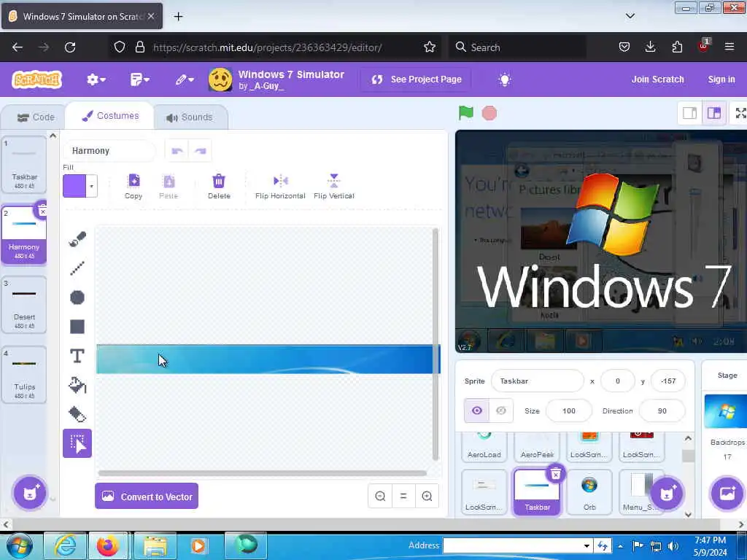
Task: Flip the costume vertically
Action: [334, 186]
